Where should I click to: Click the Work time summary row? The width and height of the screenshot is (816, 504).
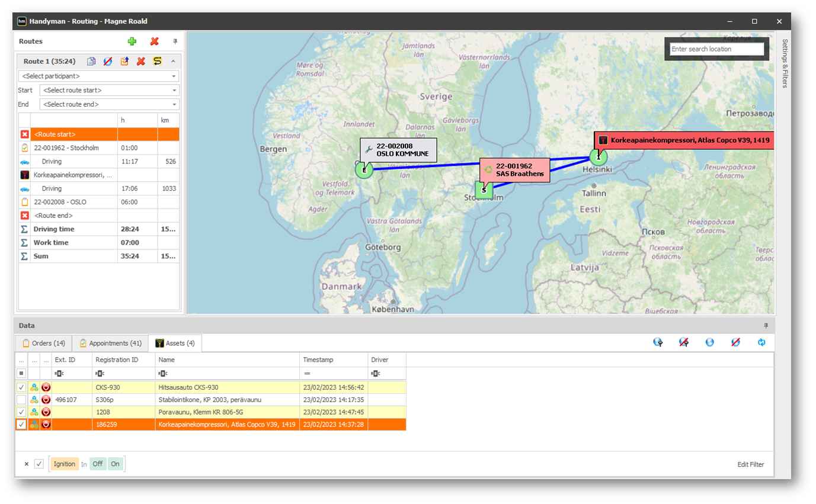coord(98,243)
